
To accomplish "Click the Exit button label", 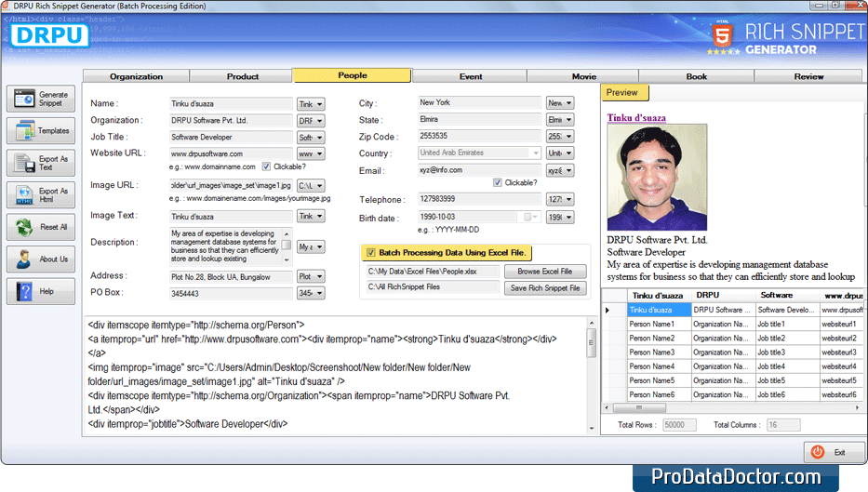I will [x=840, y=453].
